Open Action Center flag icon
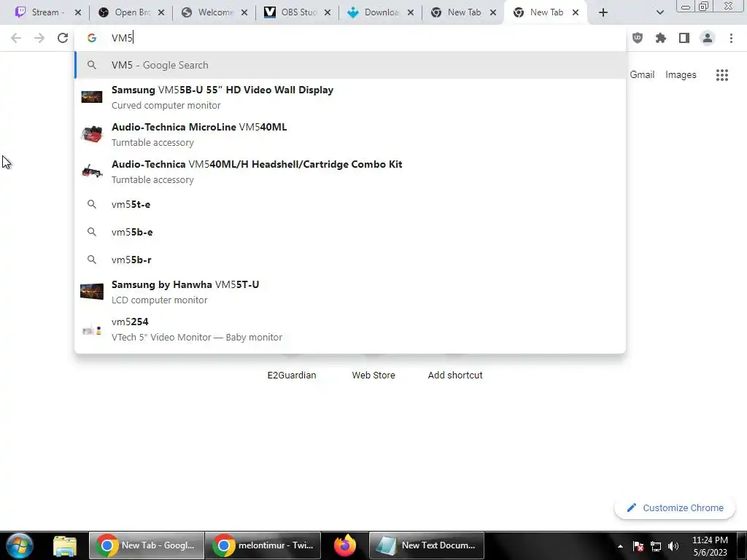 [638, 546]
